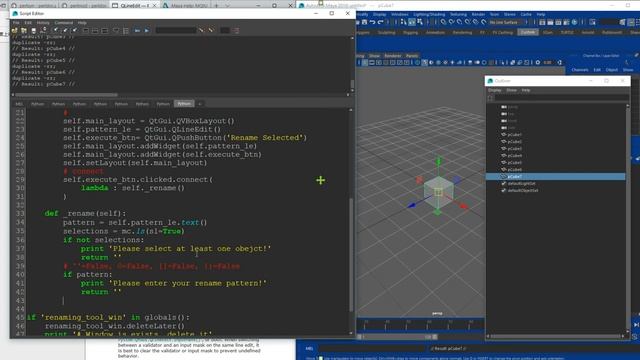Open Renderer menu in viewport panel
This screenshot has height=360, width=640.
[x=393, y=56]
